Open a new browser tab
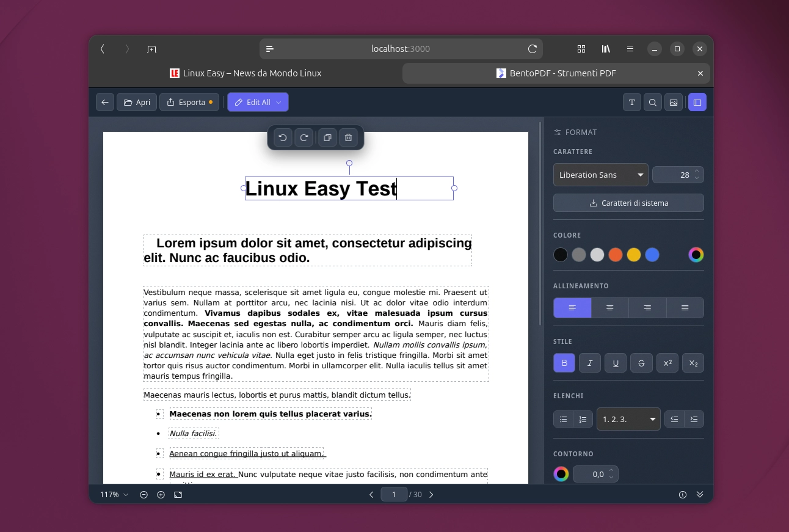The image size is (789, 532). 151,49
